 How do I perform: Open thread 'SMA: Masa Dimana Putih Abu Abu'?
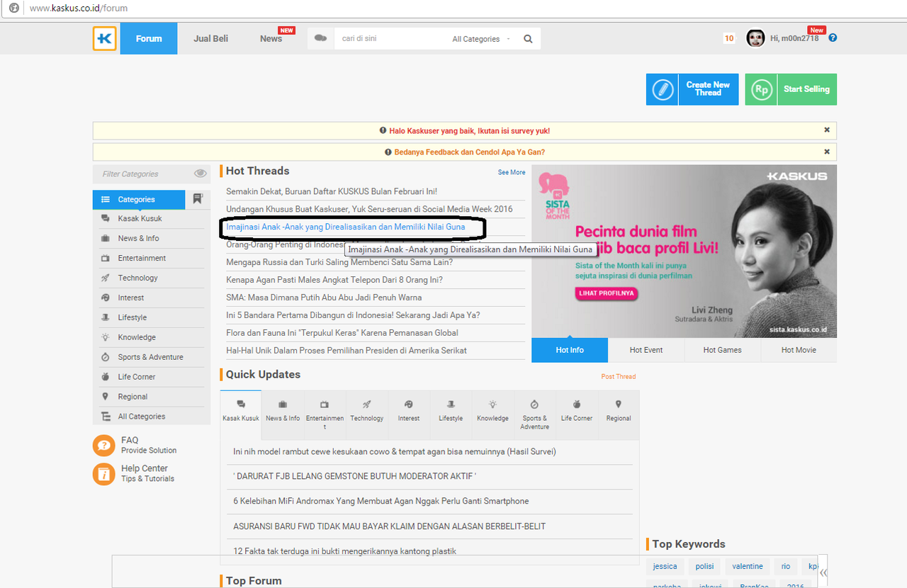pyautogui.click(x=324, y=298)
